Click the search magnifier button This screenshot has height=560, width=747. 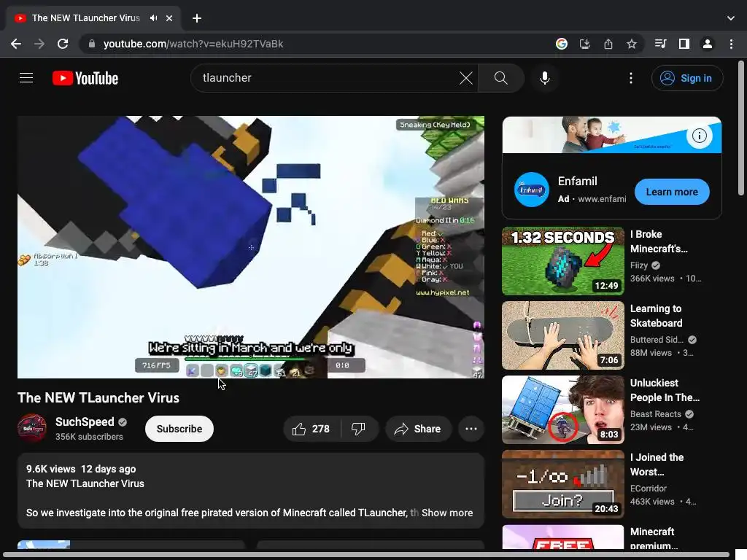pyautogui.click(x=500, y=78)
